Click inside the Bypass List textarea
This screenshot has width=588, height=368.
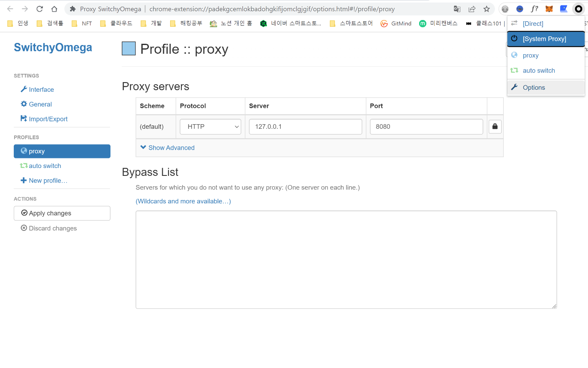point(346,260)
